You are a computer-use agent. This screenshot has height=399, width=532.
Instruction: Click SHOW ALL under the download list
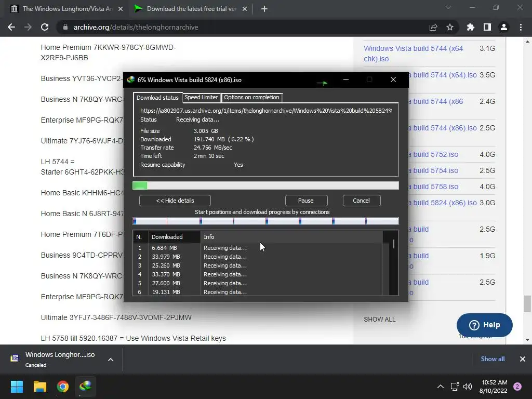pos(380,320)
